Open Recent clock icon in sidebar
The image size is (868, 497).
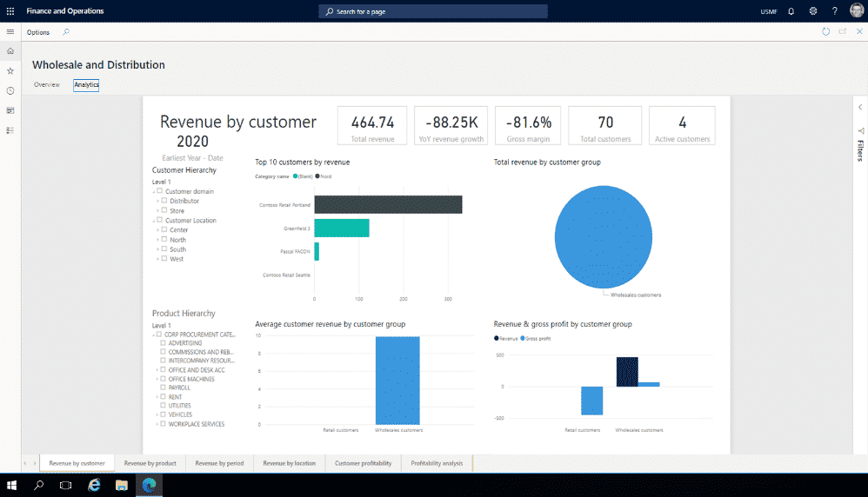[x=10, y=90]
